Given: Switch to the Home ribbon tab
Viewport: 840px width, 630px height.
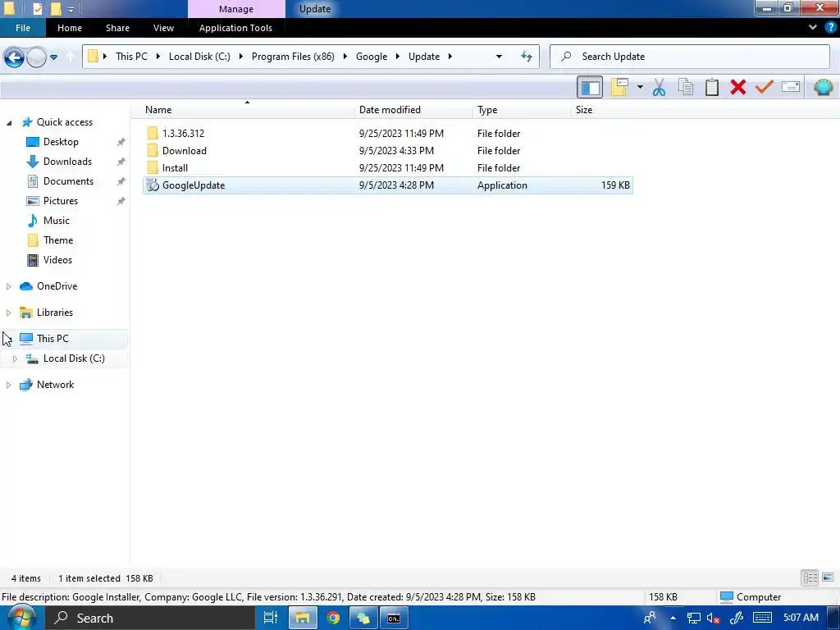Looking at the screenshot, I should [70, 28].
